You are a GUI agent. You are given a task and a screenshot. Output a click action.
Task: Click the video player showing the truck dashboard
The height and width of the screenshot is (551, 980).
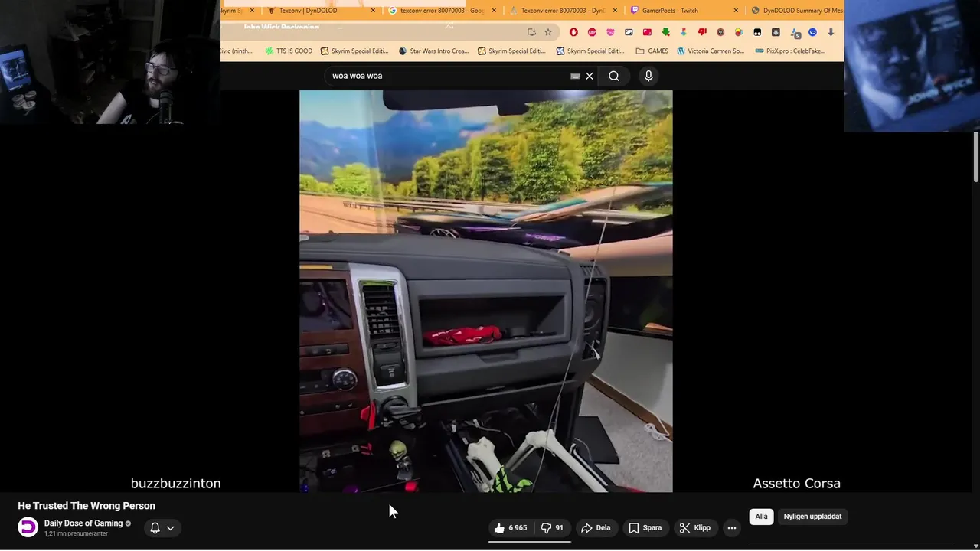486,291
